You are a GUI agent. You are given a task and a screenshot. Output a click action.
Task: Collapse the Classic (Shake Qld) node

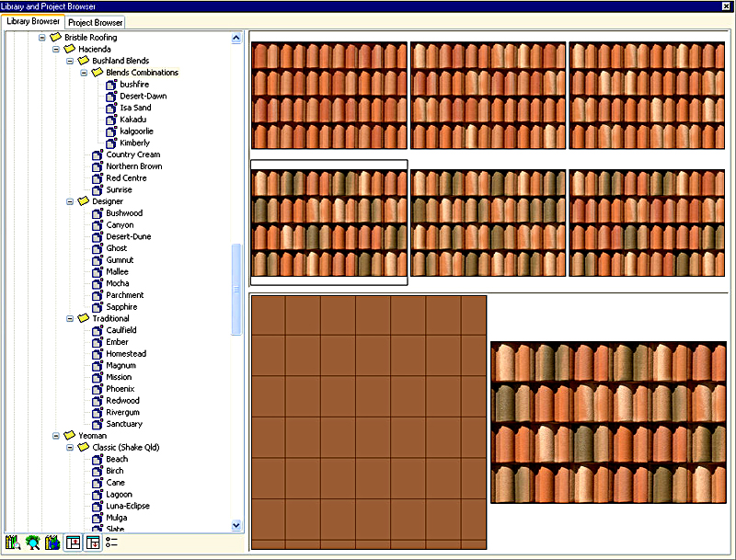(70, 448)
